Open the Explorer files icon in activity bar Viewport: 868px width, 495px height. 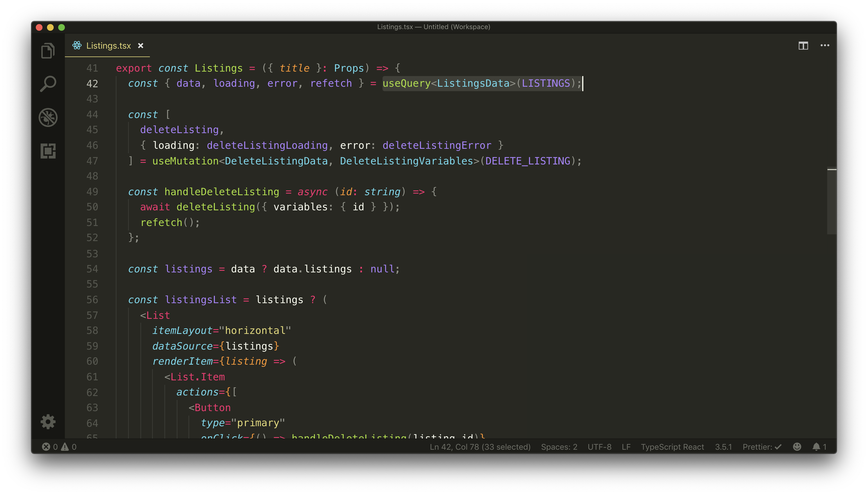pos(48,51)
